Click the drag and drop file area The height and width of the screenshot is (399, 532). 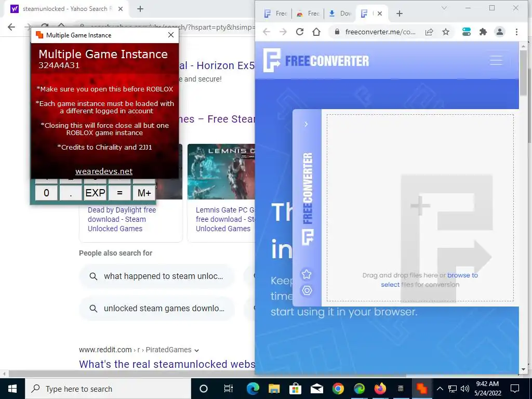click(420, 208)
